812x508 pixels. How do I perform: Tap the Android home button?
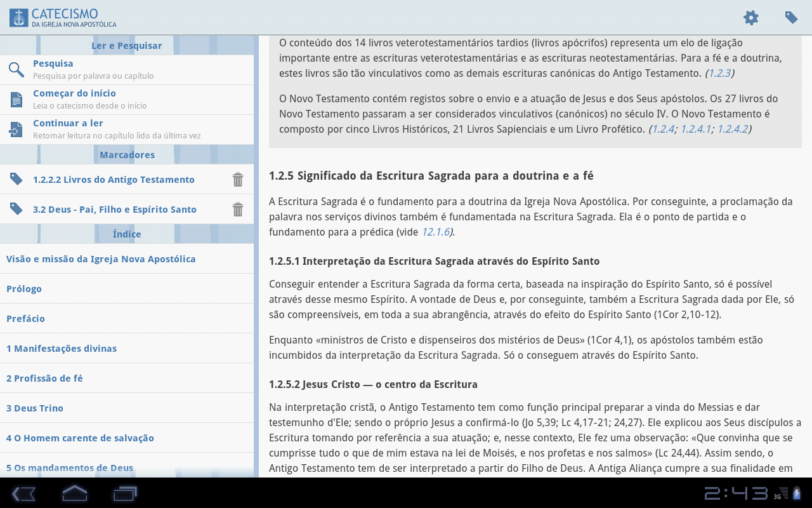pyautogui.click(x=74, y=493)
